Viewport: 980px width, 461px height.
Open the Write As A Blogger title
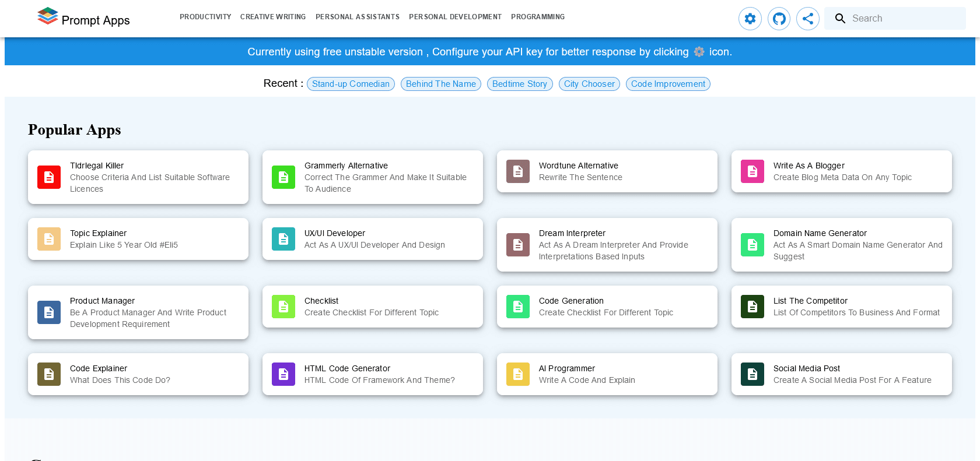[809, 166]
